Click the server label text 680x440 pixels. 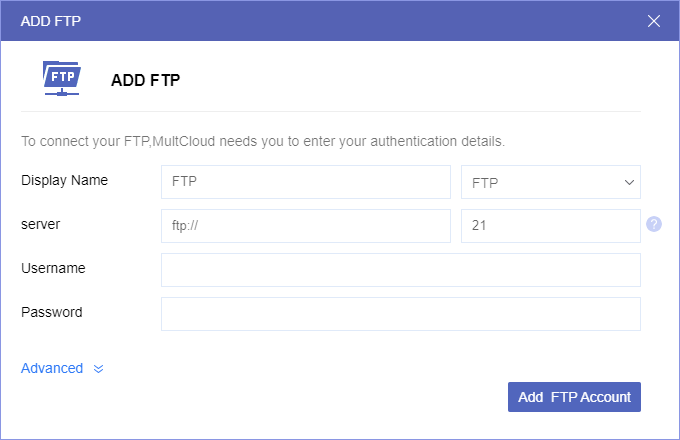(41, 224)
